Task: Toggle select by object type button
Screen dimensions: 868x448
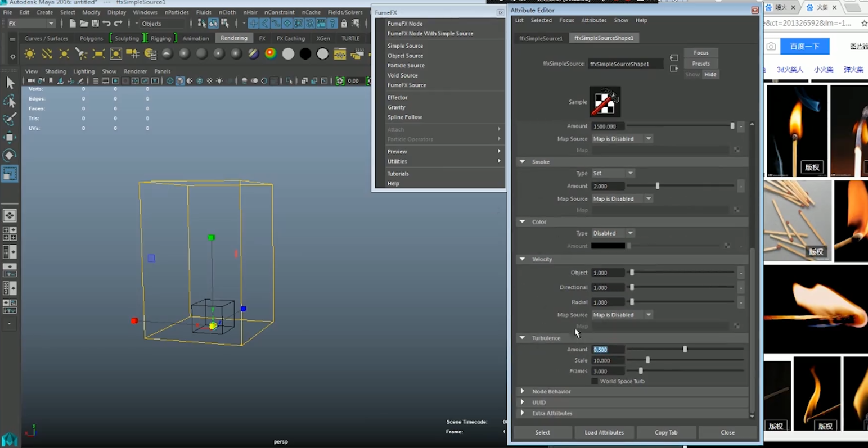Action: pyautogui.click(x=213, y=24)
